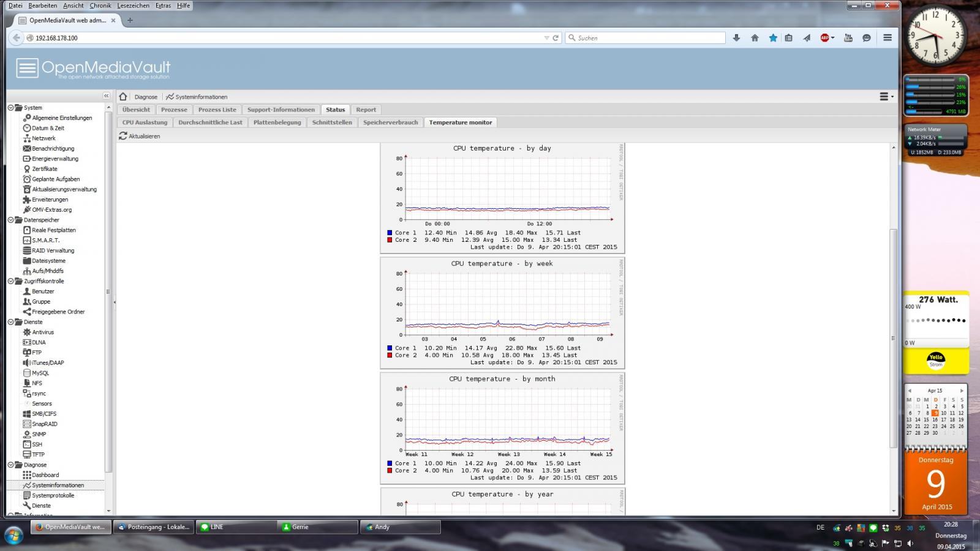Open Posteingang mail taskbar item
The image size is (980, 551).
(x=153, y=527)
